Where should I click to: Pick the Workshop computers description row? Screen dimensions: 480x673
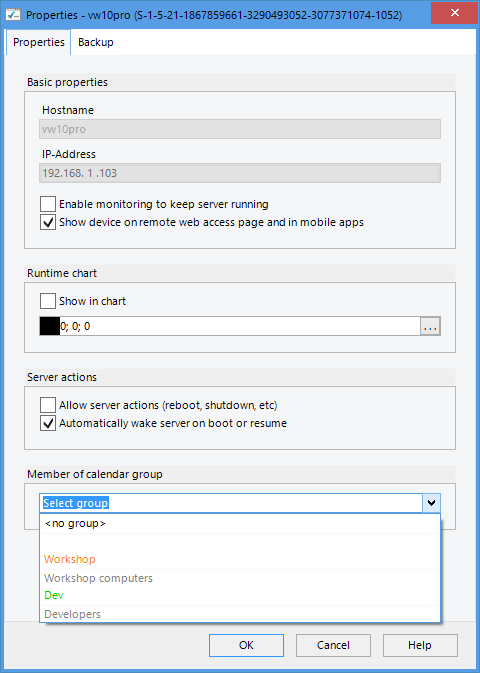(x=240, y=578)
